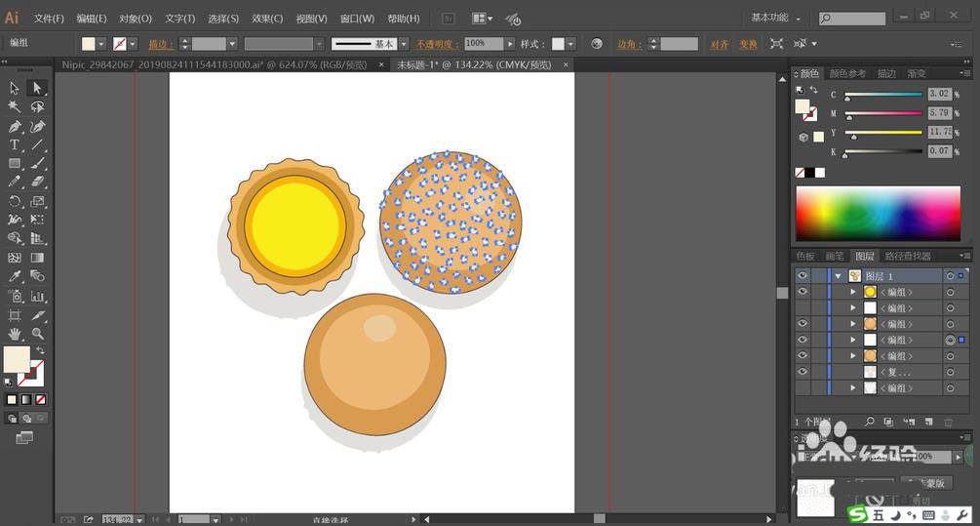
Task: Click the 对齐 link
Action: (x=720, y=45)
